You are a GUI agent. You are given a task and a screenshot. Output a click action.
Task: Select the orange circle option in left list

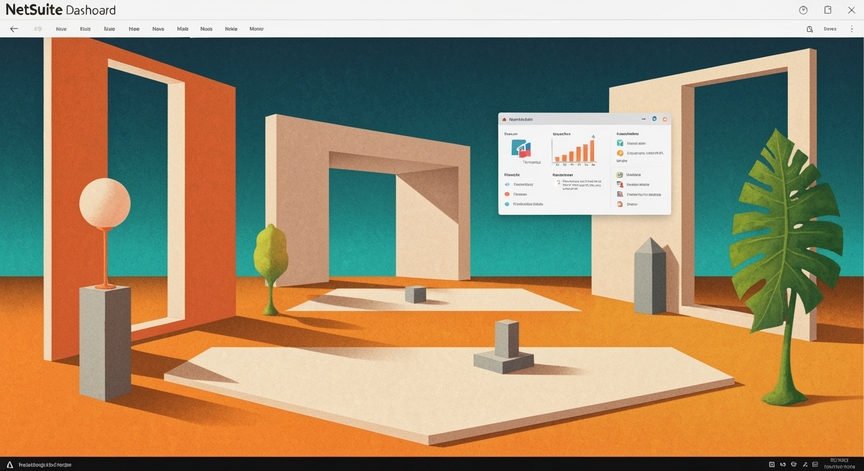tap(507, 194)
